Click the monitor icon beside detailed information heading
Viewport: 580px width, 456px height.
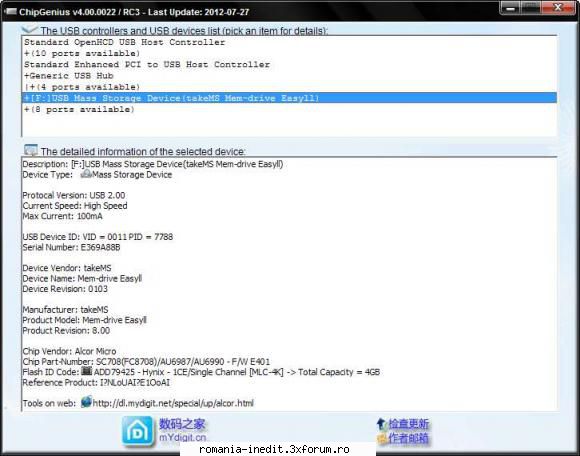tap(31, 150)
